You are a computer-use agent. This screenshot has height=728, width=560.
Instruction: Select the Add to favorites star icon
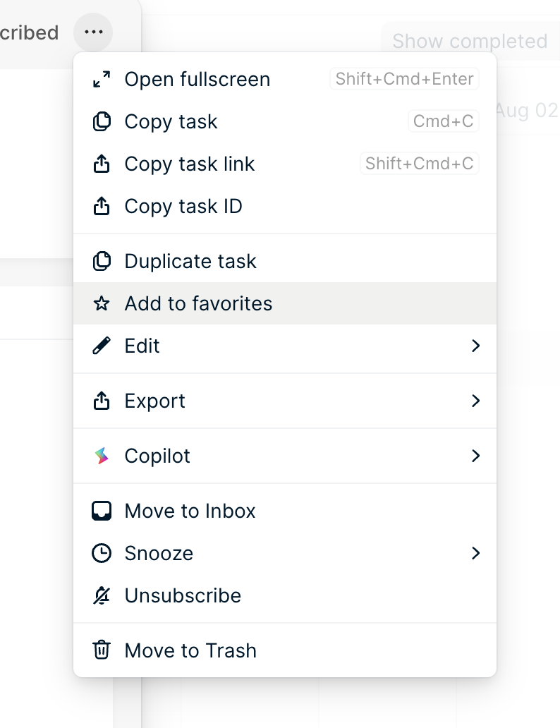[102, 303]
